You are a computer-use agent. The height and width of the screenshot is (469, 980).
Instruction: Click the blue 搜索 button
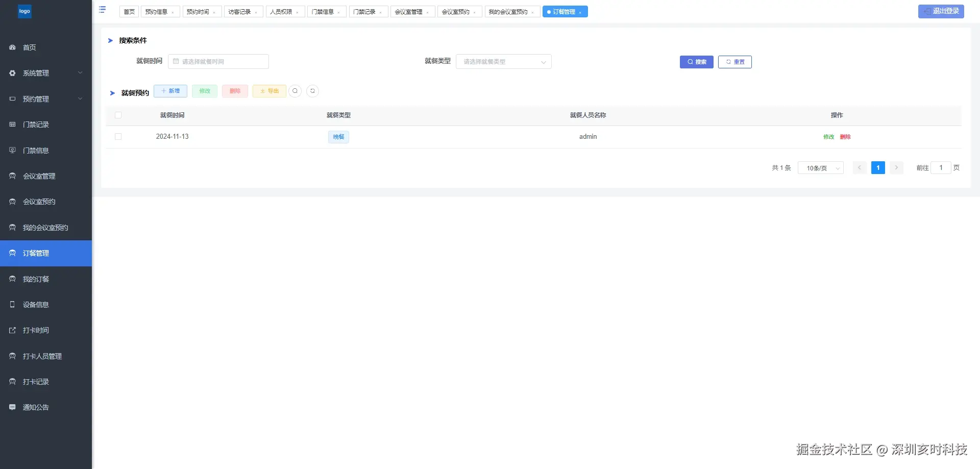click(x=697, y=62)
